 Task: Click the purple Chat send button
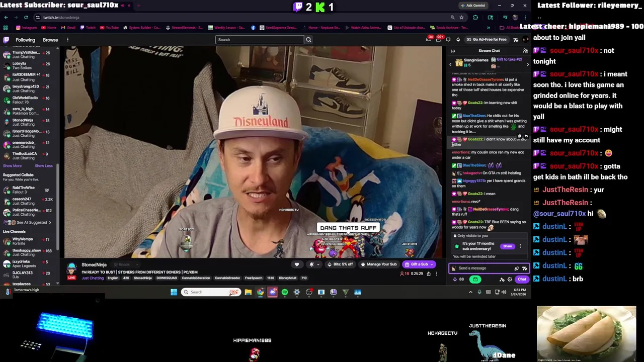coord(522,280)
